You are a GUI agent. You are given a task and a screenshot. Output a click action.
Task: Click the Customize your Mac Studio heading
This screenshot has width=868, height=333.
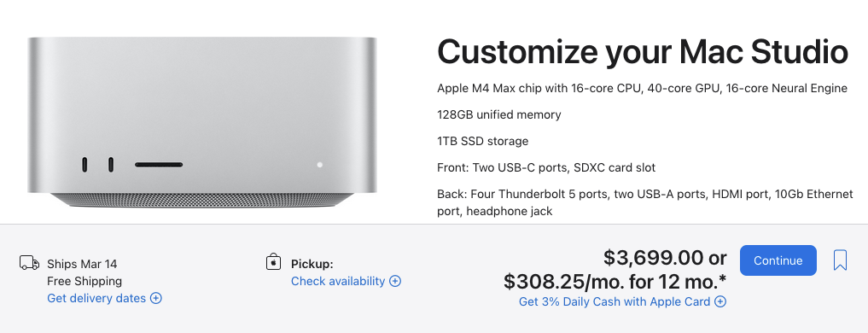coord(643,52)
